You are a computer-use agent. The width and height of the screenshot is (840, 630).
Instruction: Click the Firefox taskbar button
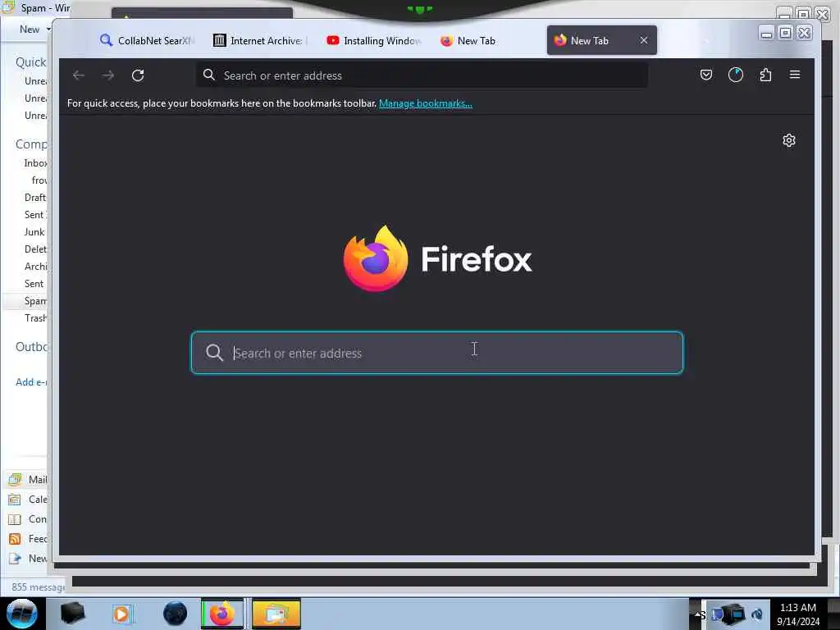222,614
